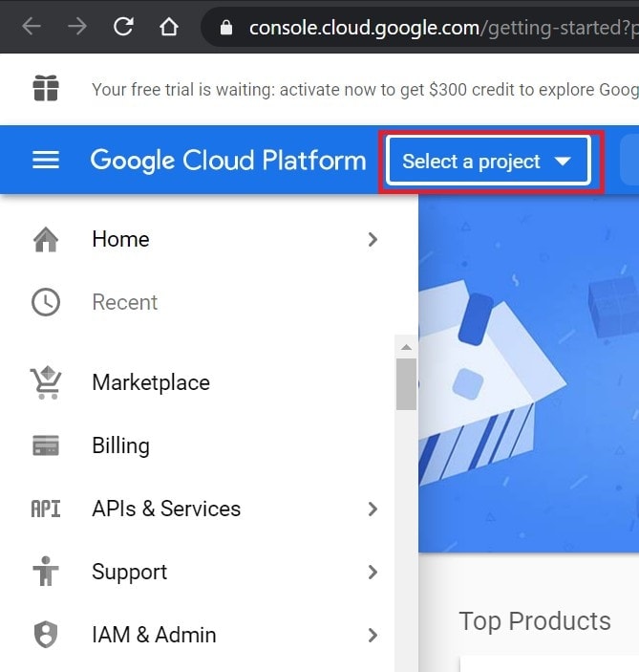Open APIs & Services menu item
The width and height of the screenshot is (639, 672).
point(166,509)
